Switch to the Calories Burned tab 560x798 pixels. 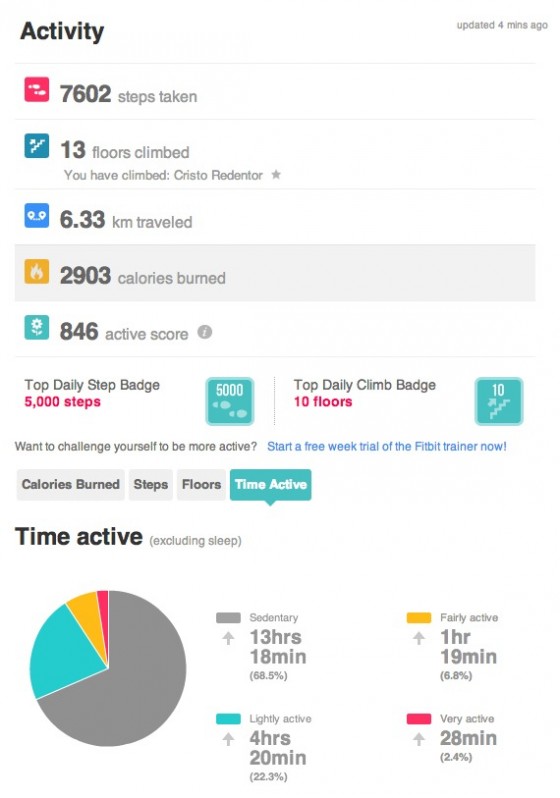pos(71,484)
